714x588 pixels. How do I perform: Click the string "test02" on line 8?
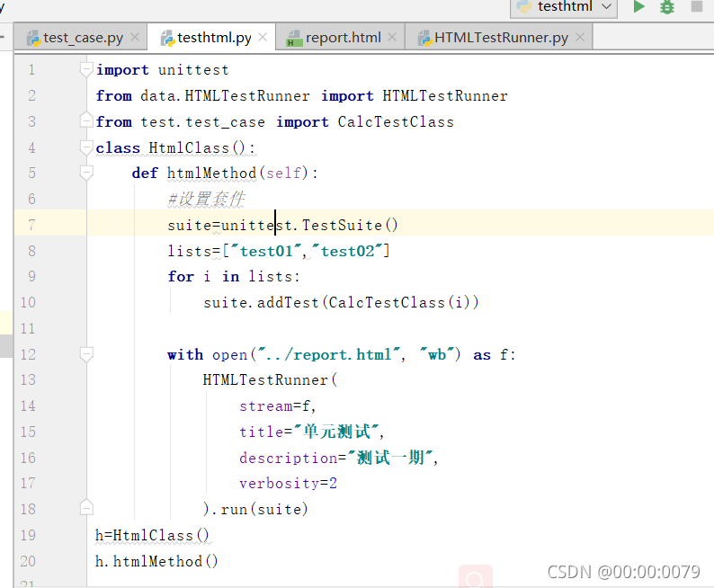coord(348,251)
